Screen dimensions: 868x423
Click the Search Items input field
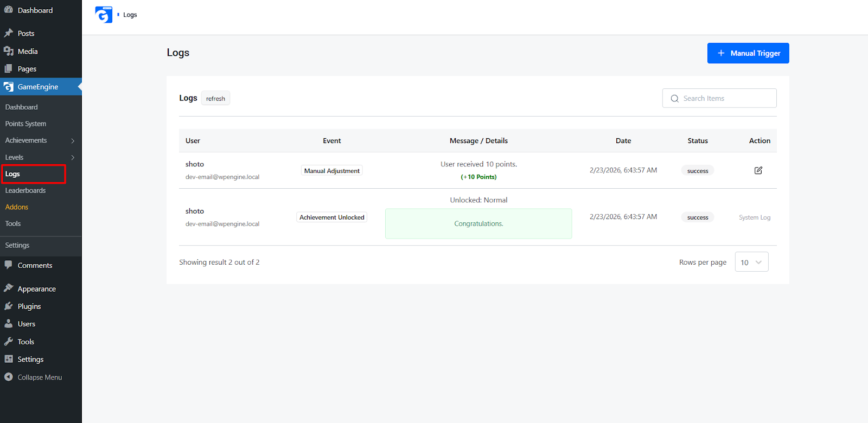click(x=719, y=98)
